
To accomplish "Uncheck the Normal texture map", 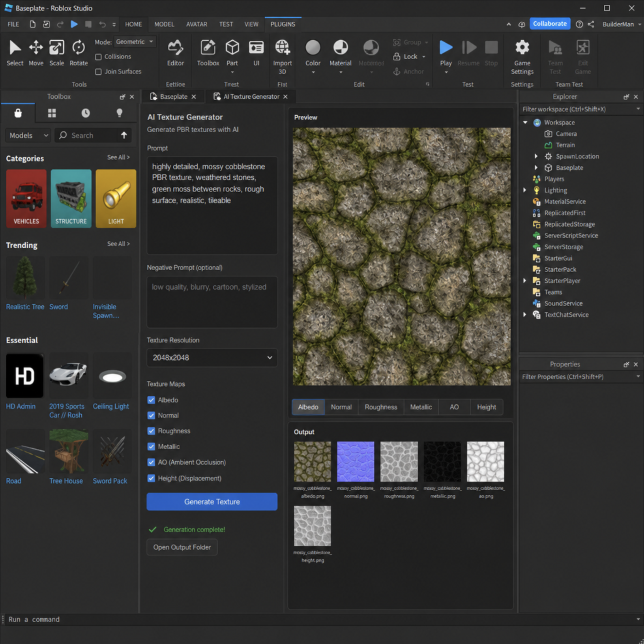I will [151, 416].
